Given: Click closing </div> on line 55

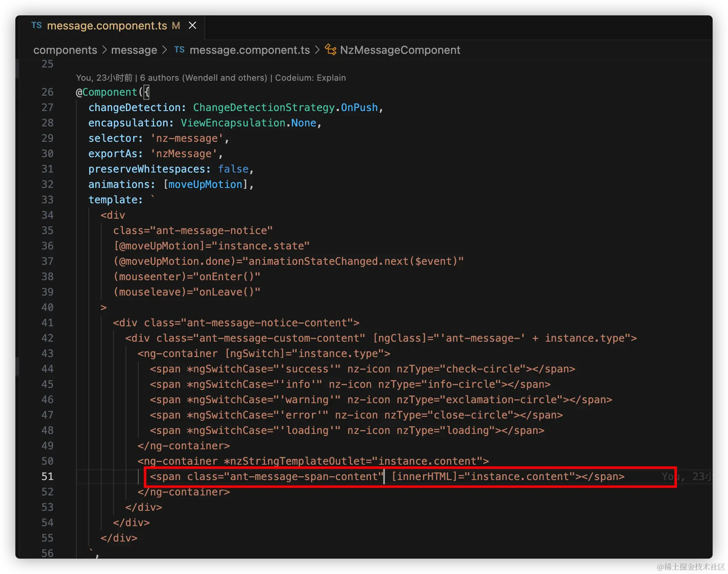Looking at the screenshot, I should pos(119,538).
